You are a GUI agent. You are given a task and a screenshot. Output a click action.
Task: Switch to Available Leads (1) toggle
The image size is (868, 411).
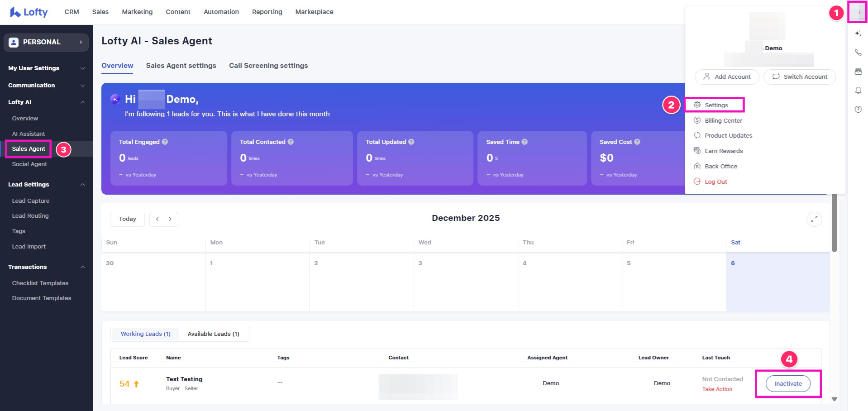point(213,334)
